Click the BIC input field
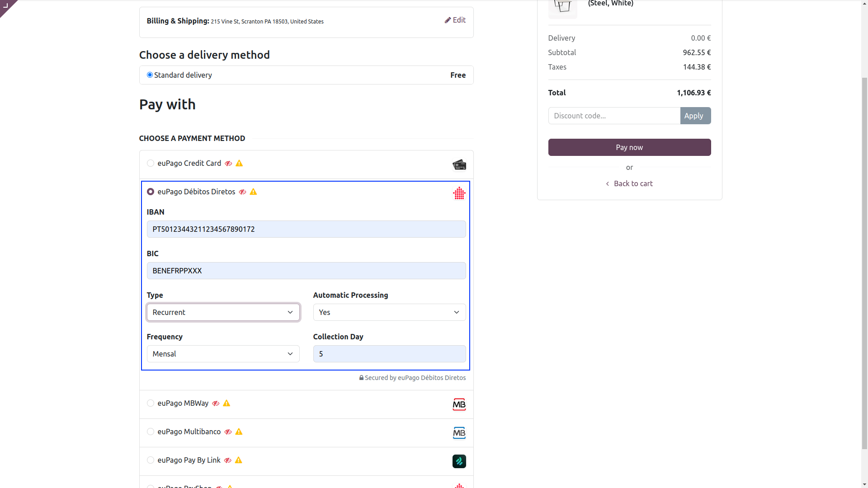 click(x=306, y=271)
